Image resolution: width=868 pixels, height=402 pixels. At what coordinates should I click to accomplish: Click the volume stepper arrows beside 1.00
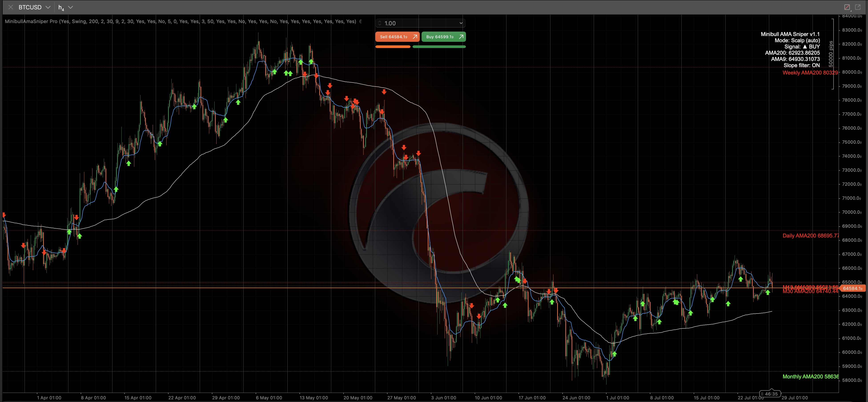click(x=380, y=23)
